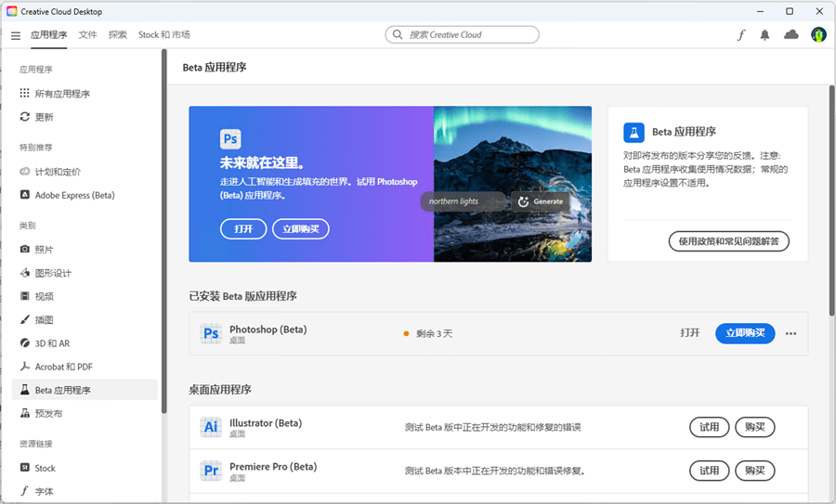This screenshot has width=836, height=504.
Task: Click the Generate button in banner image
Action: [541, 201]
